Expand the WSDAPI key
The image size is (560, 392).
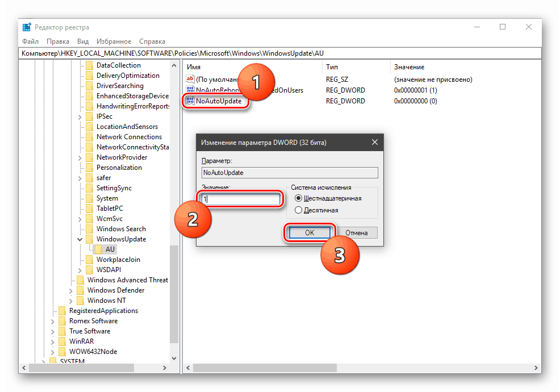point(80,270)
